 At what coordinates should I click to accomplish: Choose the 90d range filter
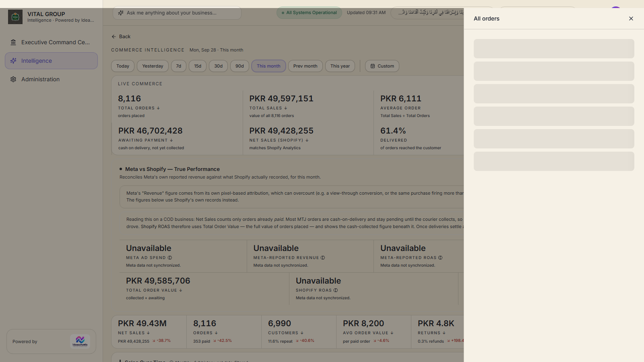pyautogui.click(x=239, y=66)
